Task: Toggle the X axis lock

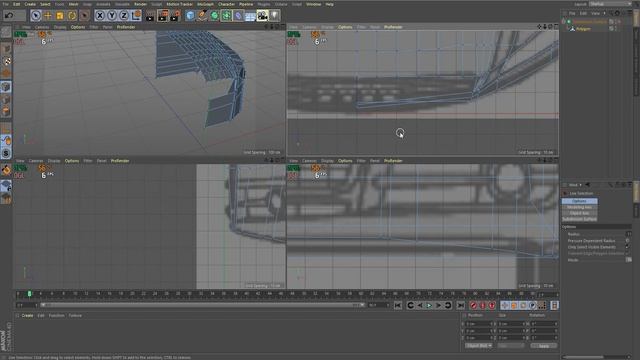Action: tap(100, 16)
